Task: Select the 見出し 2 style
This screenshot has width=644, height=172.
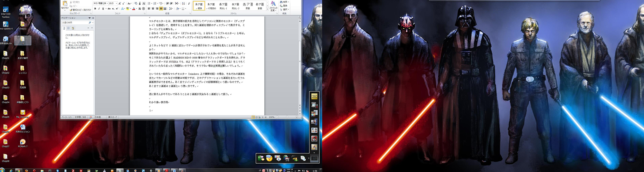Action: [236, 6]
